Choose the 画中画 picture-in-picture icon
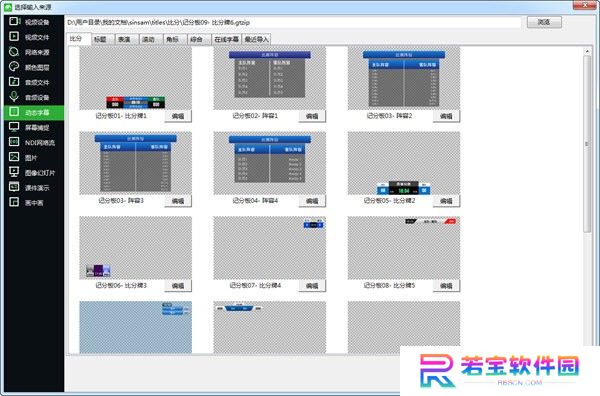This screenshot has height=396, width=600. (14, 202)
